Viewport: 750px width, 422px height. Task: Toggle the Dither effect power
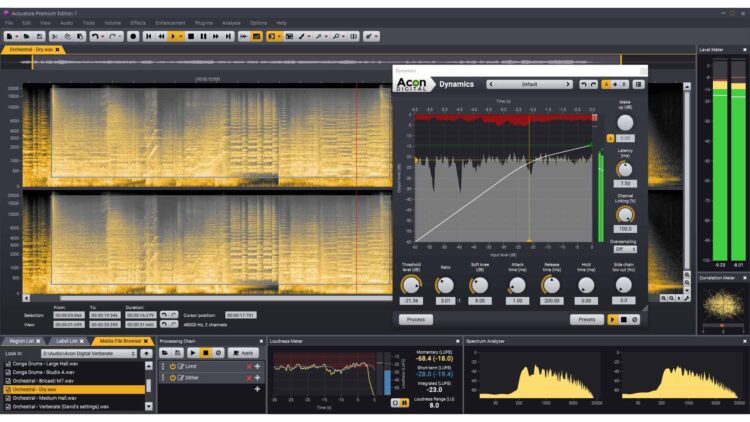(173, 378)
